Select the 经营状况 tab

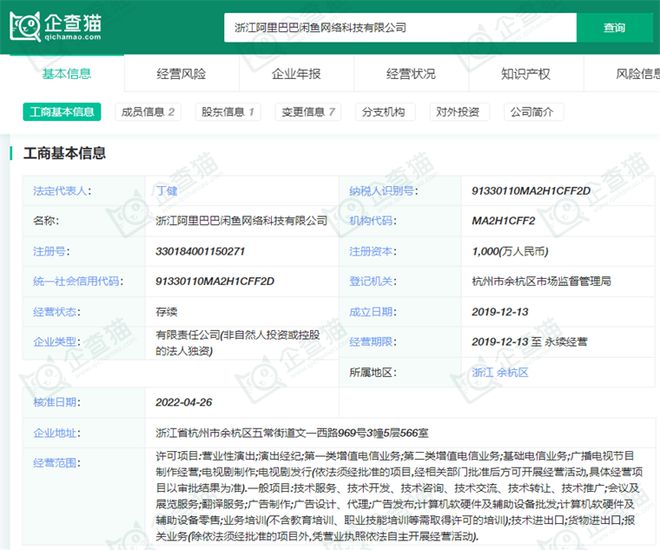[411, 74]
